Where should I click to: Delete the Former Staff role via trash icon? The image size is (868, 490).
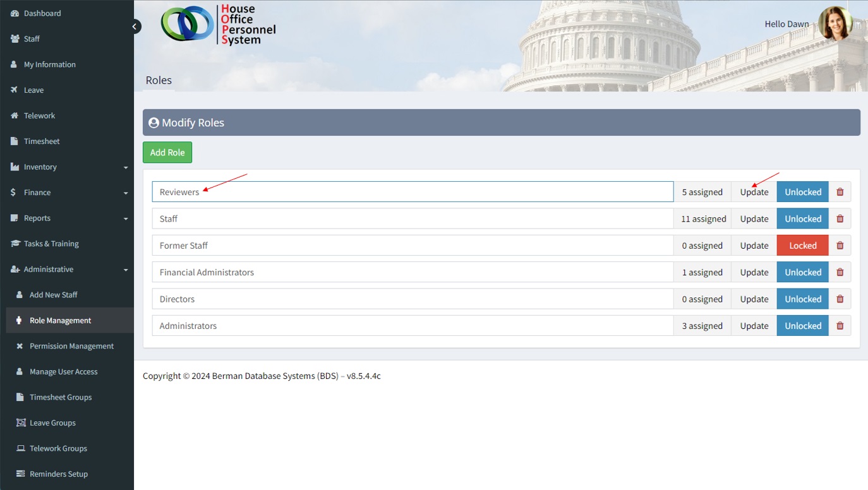840,246
